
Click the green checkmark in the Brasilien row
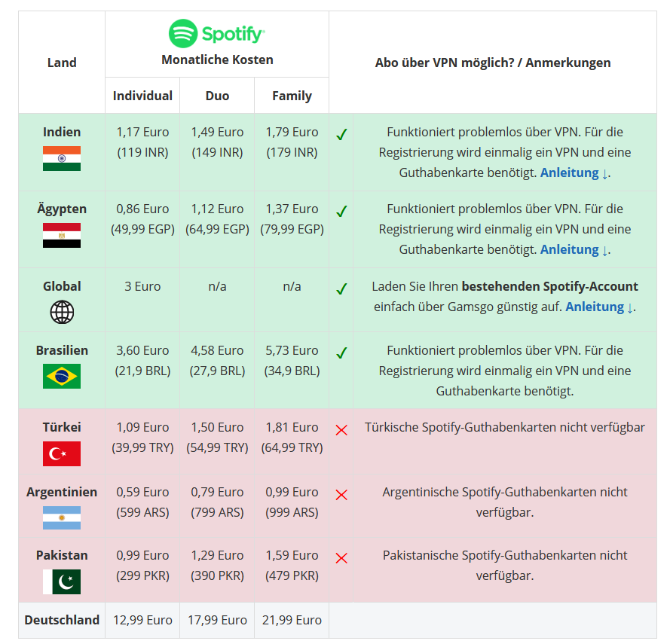point(341,353)
